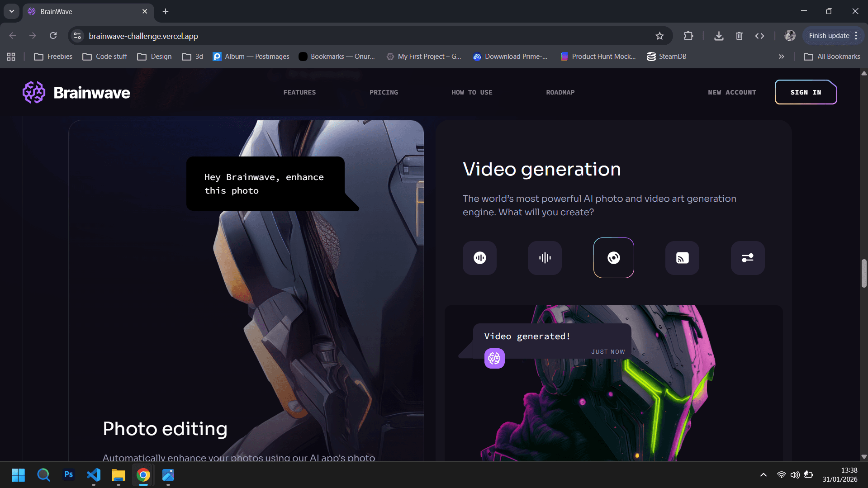Viewport: 868px width, 488px height.
Task: Open the NEW ACCOUNT link
Action: (x=732, y=92)
